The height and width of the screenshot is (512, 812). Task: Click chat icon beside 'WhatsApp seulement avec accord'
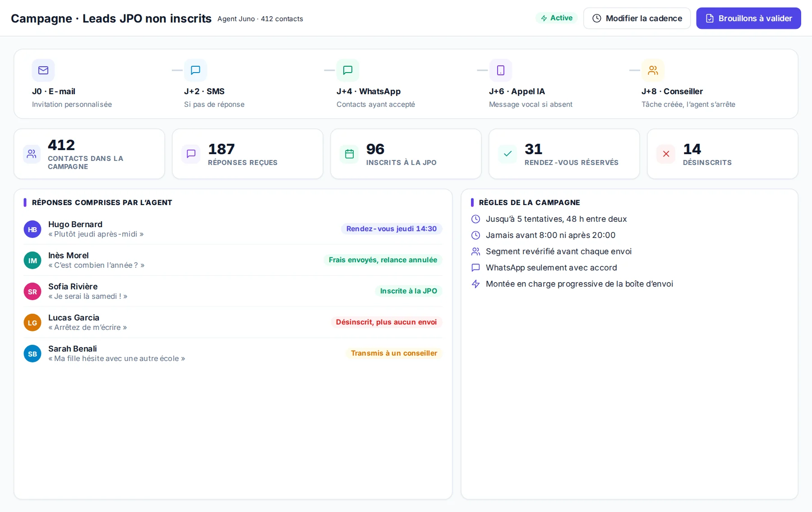point(475,268)
